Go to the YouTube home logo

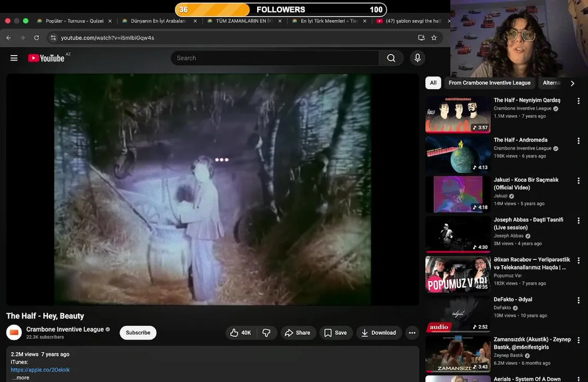[46, 58]
